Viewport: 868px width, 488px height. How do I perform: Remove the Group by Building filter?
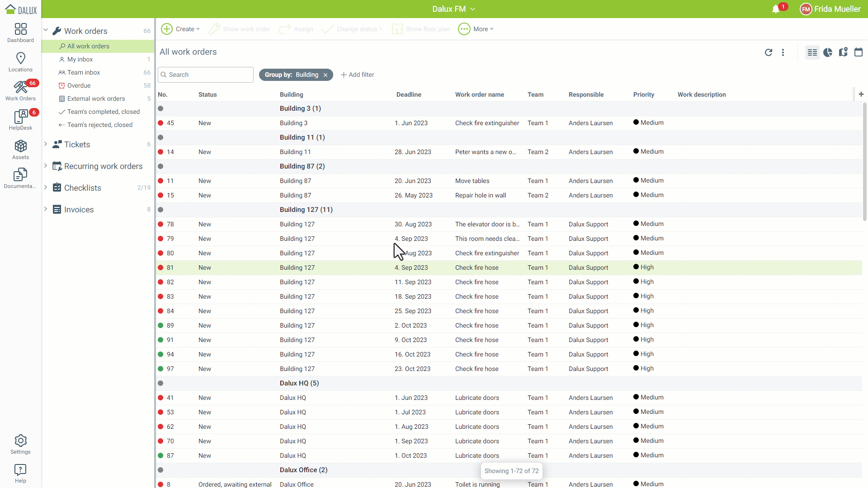[325, 75]
